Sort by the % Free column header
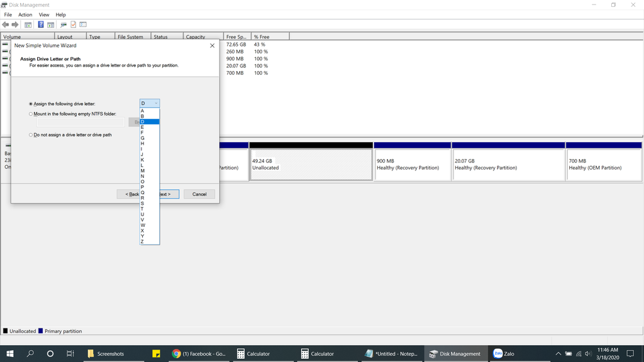 tap(270, 36)
